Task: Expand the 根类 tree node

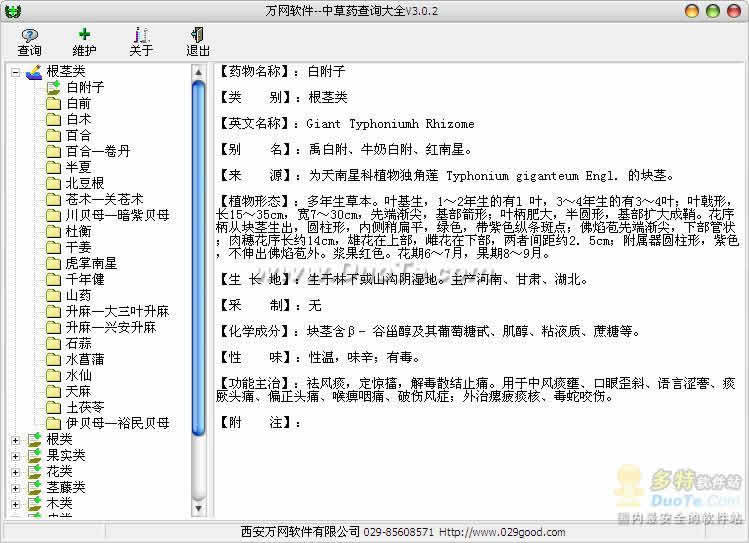Action: (x=15, y=439)
